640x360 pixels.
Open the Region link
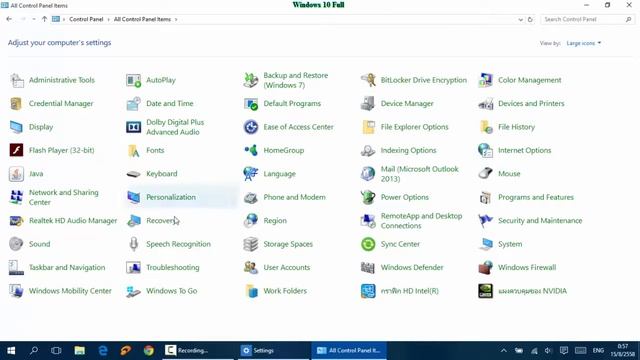click(275, 220)
